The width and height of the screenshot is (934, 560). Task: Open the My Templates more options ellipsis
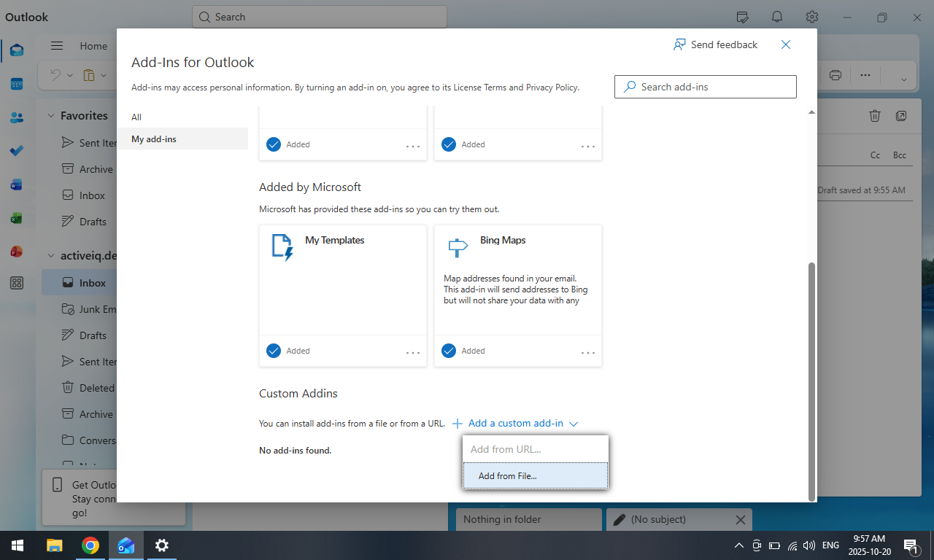[x=413, y=352]
